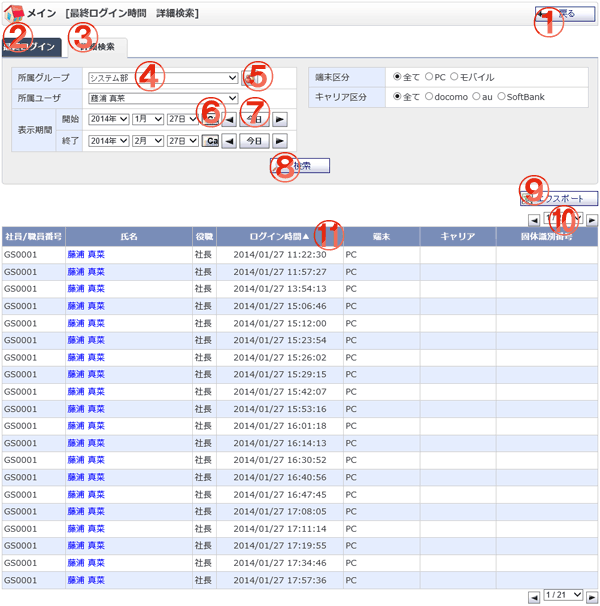Open the group selection icon beside 所属グループ

click(249, 78)
